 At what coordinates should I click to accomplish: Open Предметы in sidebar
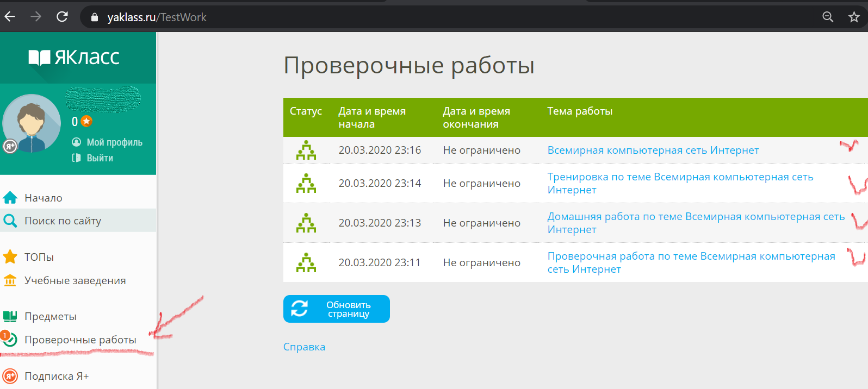tap(50, 316)
